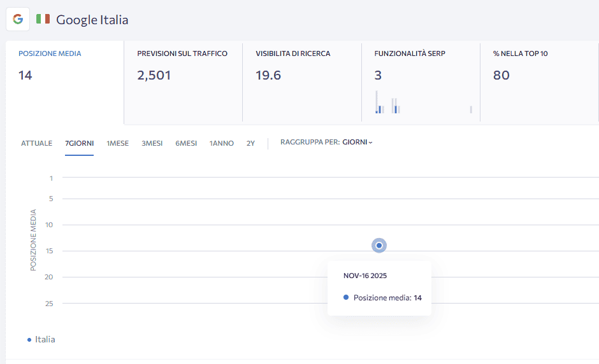Viewport: 599px width, 364px height.
Task: Click the 80 top 10 percentage value
Action: pyautogui.click(x=502, y=75)
